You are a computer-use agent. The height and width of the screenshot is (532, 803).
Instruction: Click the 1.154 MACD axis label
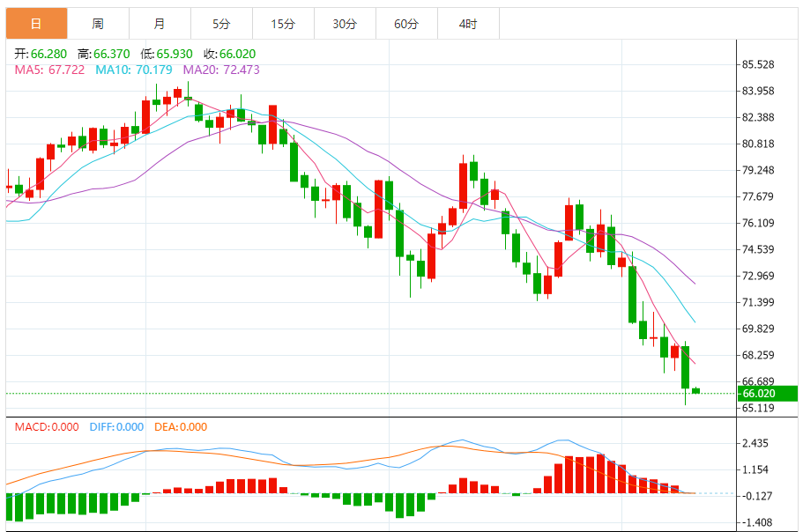[x=755, y=469]
